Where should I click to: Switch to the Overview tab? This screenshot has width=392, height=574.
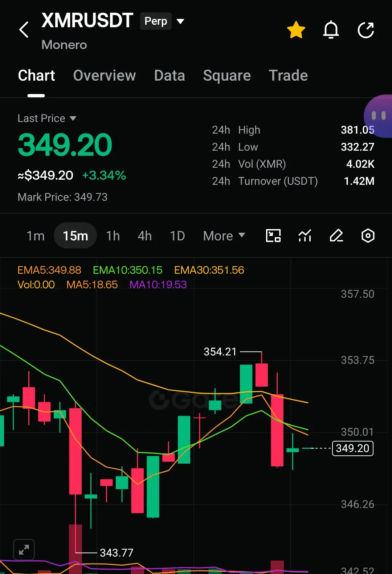coord(105,76)
